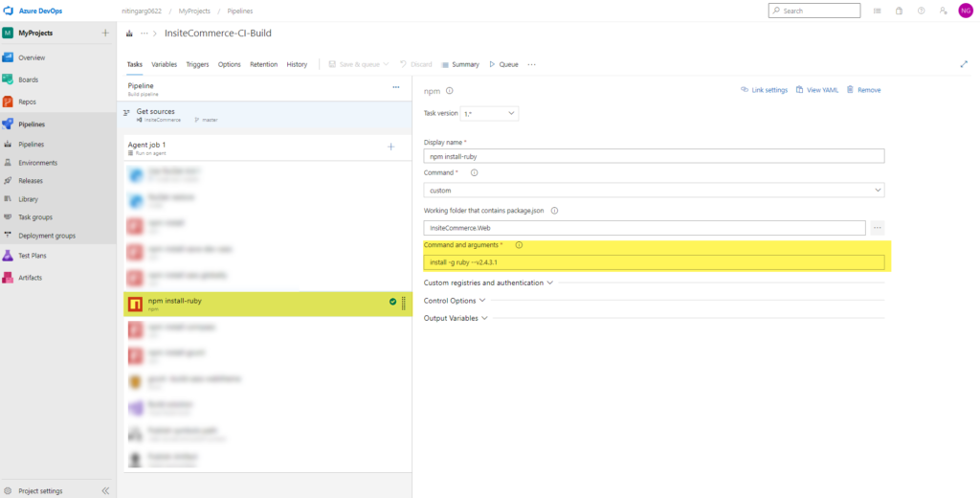Open Deployment groups in the sidebar
980x498 pixels.
tap(47, 236)
